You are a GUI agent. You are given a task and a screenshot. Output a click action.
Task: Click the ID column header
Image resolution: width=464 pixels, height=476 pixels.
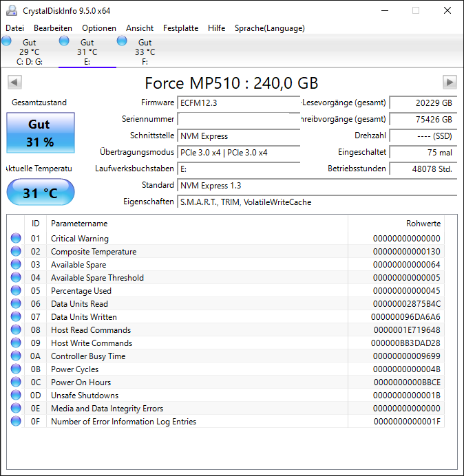pos(35,224)
